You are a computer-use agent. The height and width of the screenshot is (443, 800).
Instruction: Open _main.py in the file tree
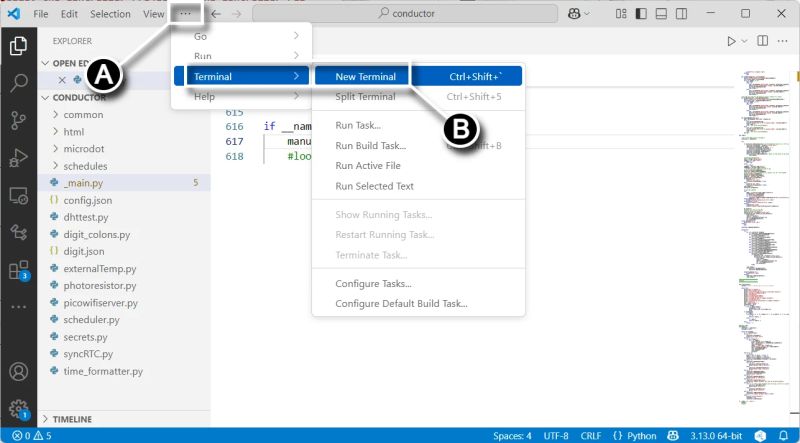[x=124, y=183]
